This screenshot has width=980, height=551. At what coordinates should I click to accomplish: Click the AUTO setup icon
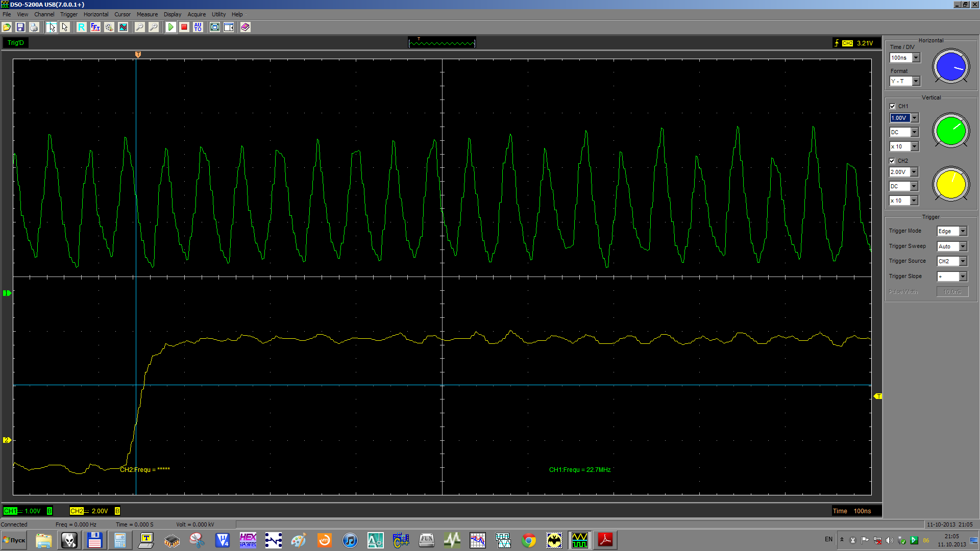[198, 27]
